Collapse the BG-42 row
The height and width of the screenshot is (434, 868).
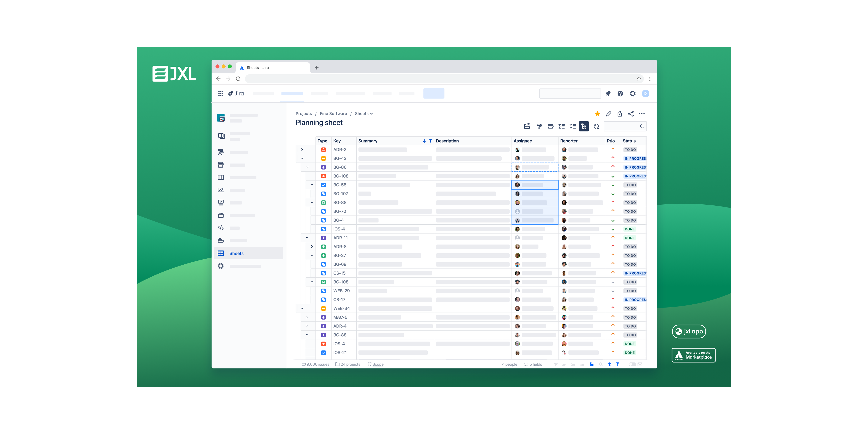click(x=302, y=158)
